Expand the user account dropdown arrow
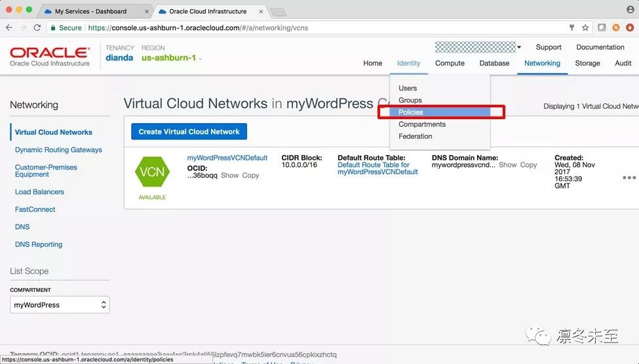639x364 pixels. click(x=519, y=47)
